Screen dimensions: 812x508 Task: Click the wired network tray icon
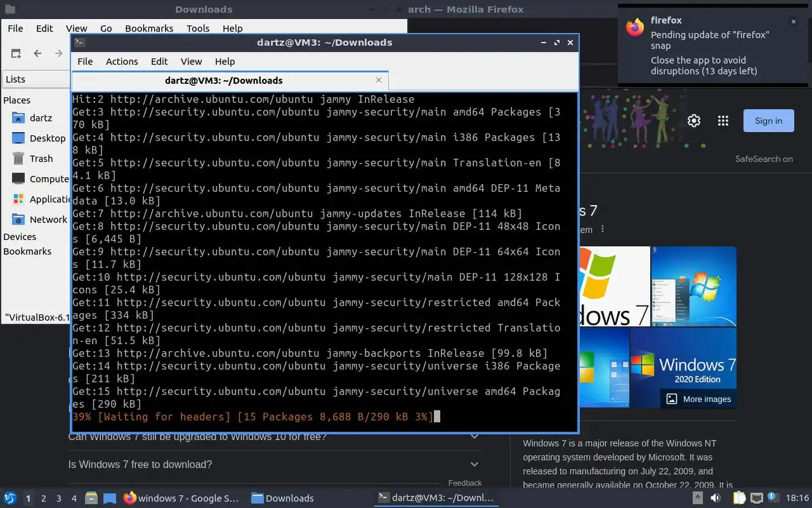(x=756, y=498)
